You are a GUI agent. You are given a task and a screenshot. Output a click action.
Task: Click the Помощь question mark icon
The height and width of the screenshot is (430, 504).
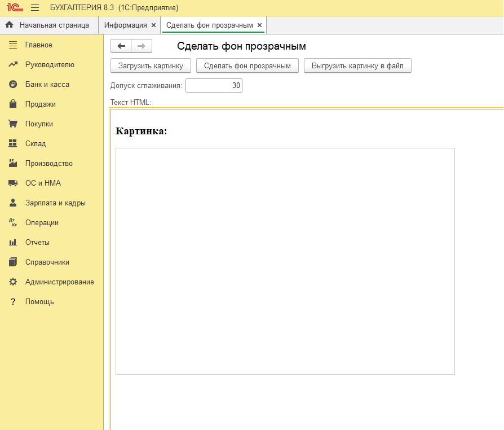[13, 301]
